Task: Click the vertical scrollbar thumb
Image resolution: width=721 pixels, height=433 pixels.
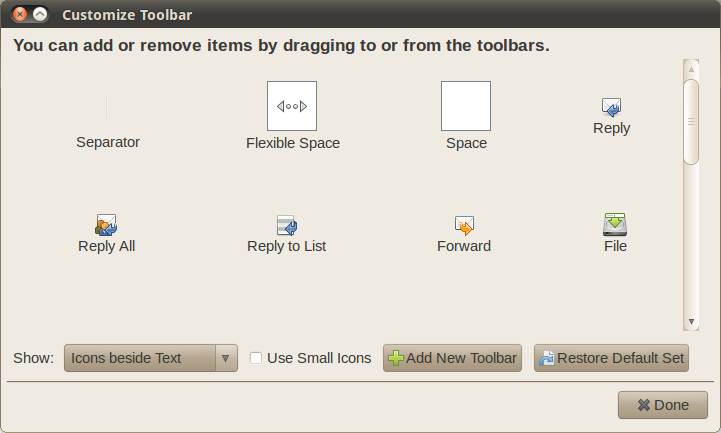Action: (x=691, y=120)
